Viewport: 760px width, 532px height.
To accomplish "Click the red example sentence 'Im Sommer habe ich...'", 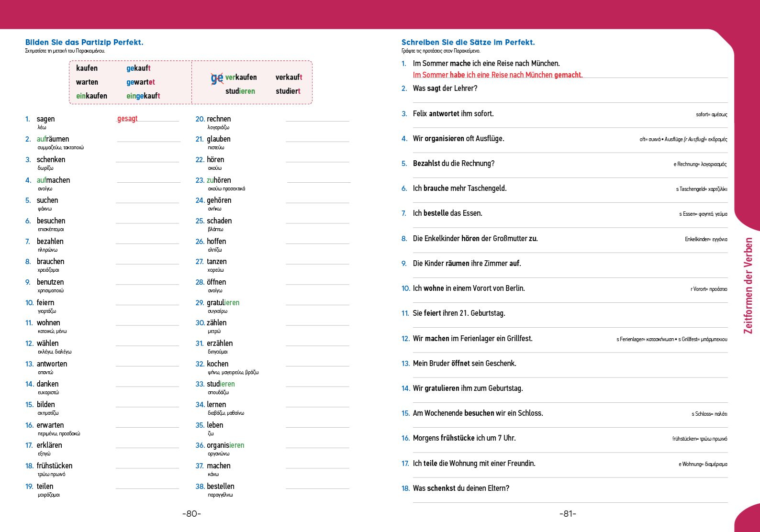I will pos(498,75).
